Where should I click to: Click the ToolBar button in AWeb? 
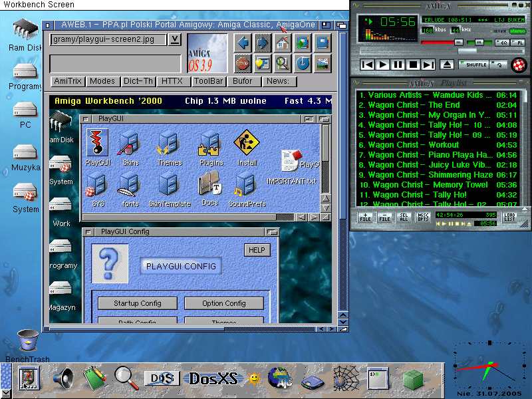(x=208, y=81)
